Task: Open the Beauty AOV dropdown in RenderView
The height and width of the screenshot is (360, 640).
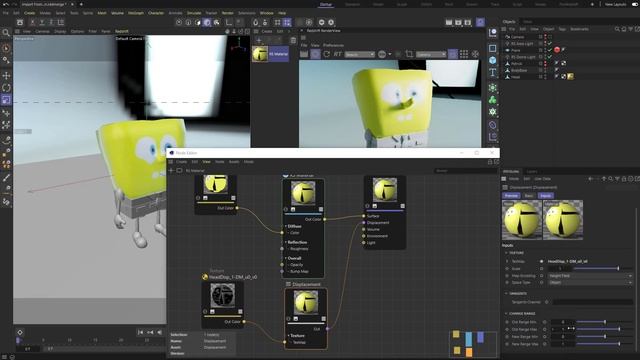Action: click(359, 54)
